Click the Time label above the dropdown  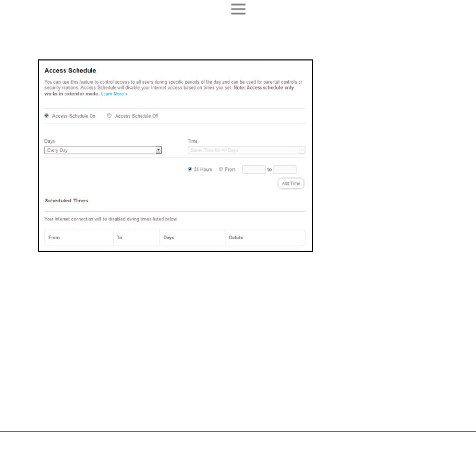click(192, 141)
